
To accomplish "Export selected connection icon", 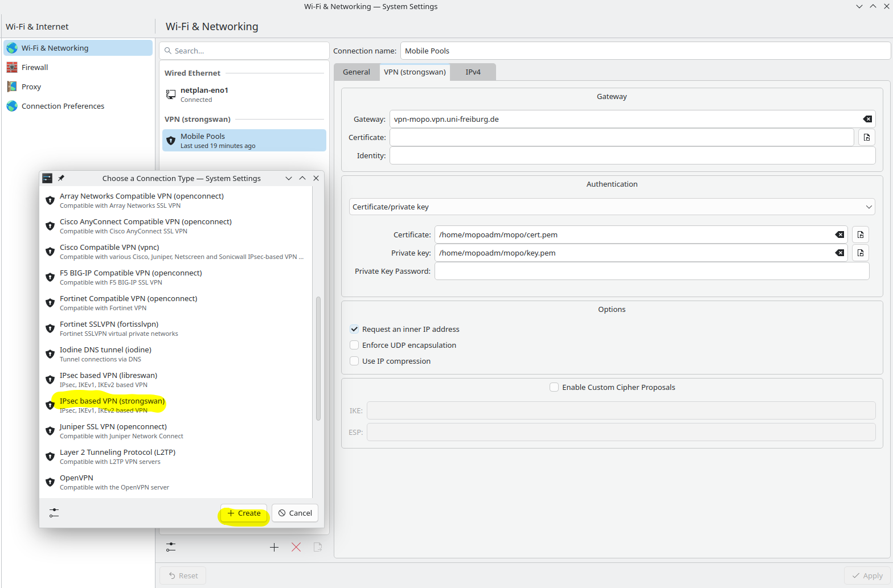I will pyautogui.click(x=318, y=547).
